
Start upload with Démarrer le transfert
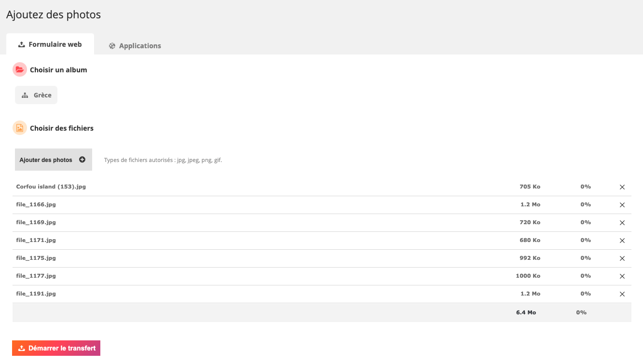(x=56, y=348)
